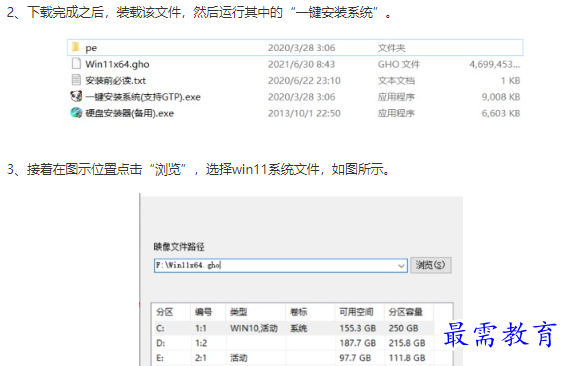This screenshot has width=565, height=366.
Task: Click the 文本文档 type cell
Action: pyautogui.click(x=396, y=81)
